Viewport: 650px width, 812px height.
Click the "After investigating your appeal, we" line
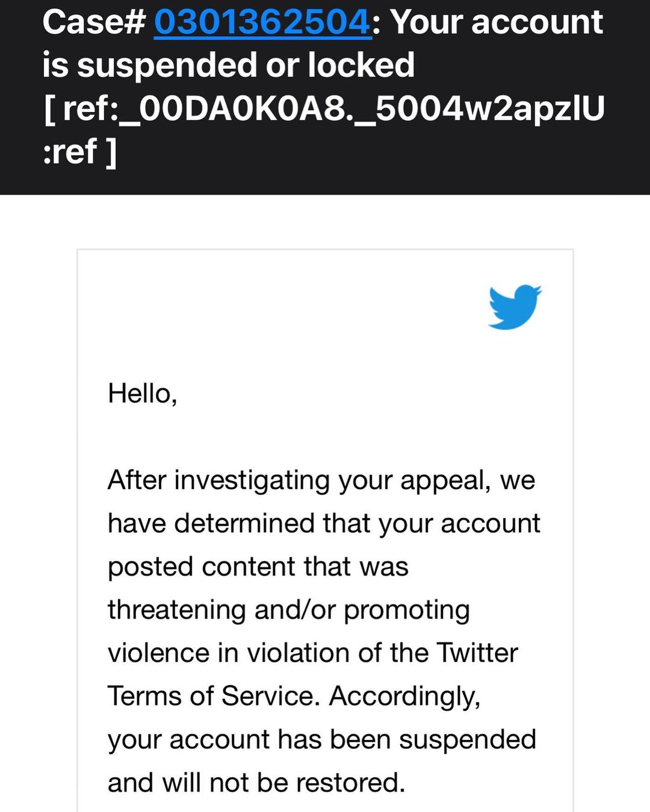(321, 481)
